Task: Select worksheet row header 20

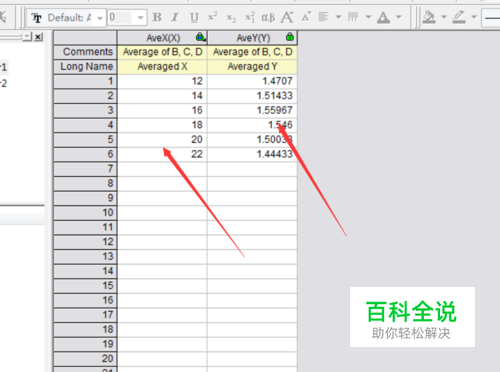Action: coord(85,359)
